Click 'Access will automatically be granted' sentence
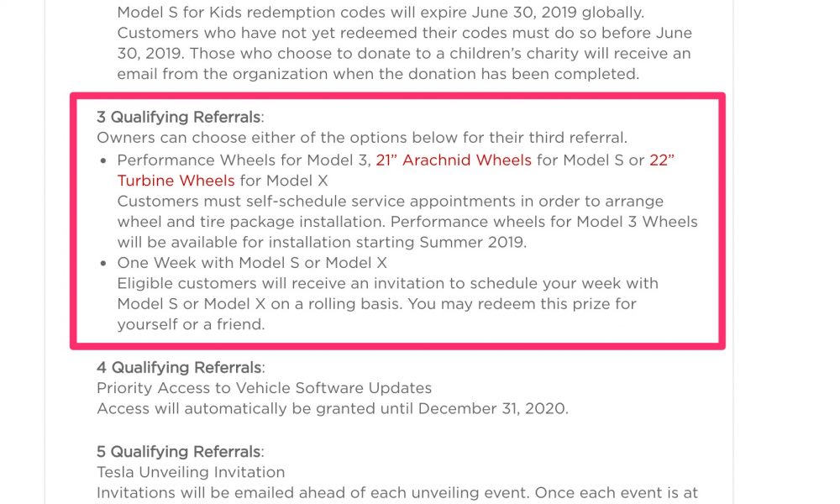The image size is (840, 504). pos(332,409)
